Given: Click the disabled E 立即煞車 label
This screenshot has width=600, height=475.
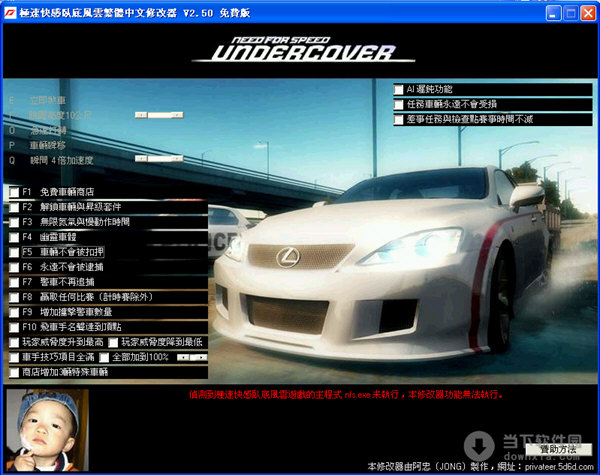Looking at the screenshot, I should coord(37,101).
